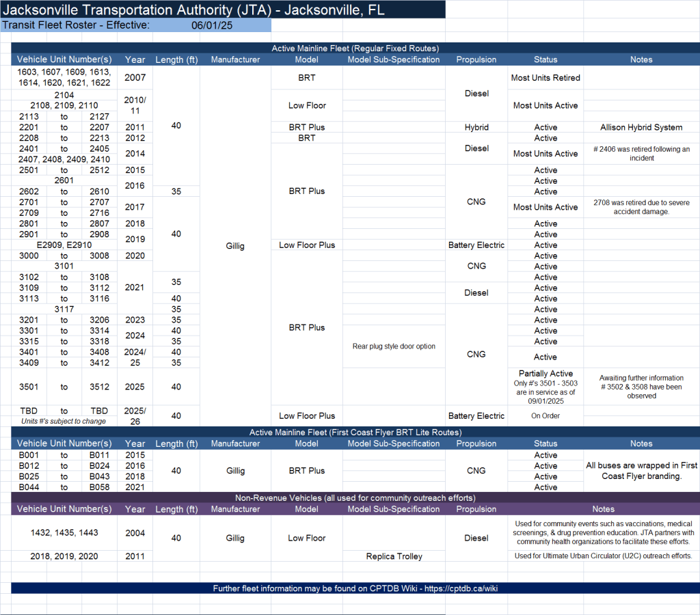The width and height of the screenshot is (700, 615).
Task: Click the 'Units #'s subject to change' cell
Action: pos(64,421)
